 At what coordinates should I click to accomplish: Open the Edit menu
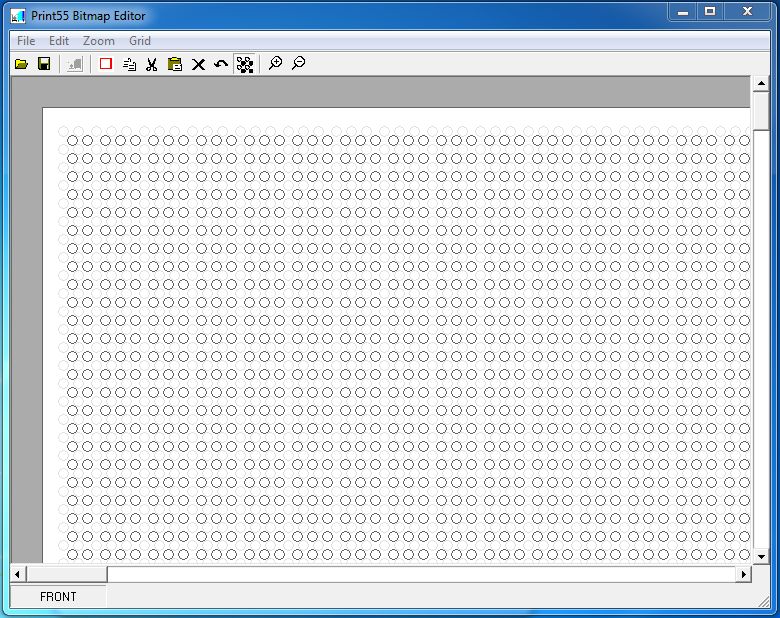pyautogui.click(x=59, y=41)
